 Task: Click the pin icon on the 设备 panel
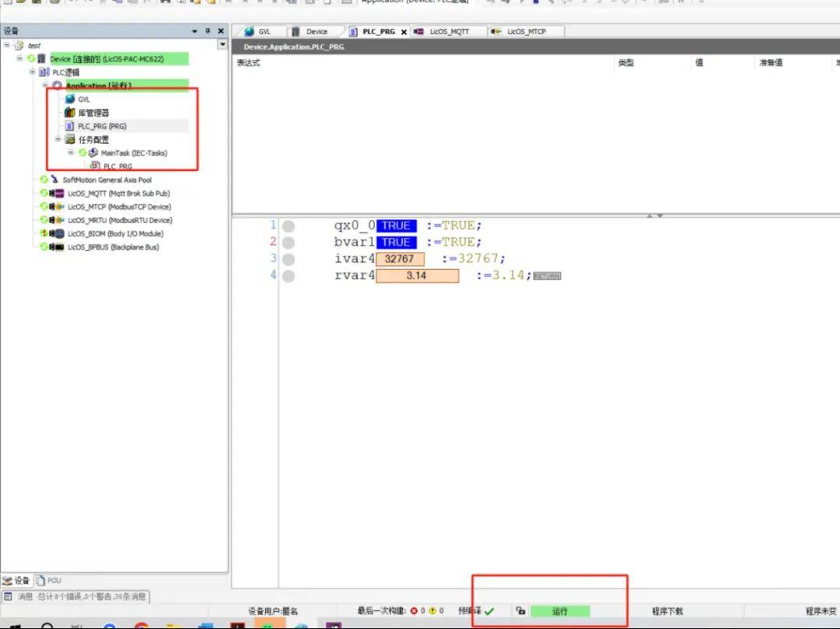pyautogui.click(x=208, y=31)
